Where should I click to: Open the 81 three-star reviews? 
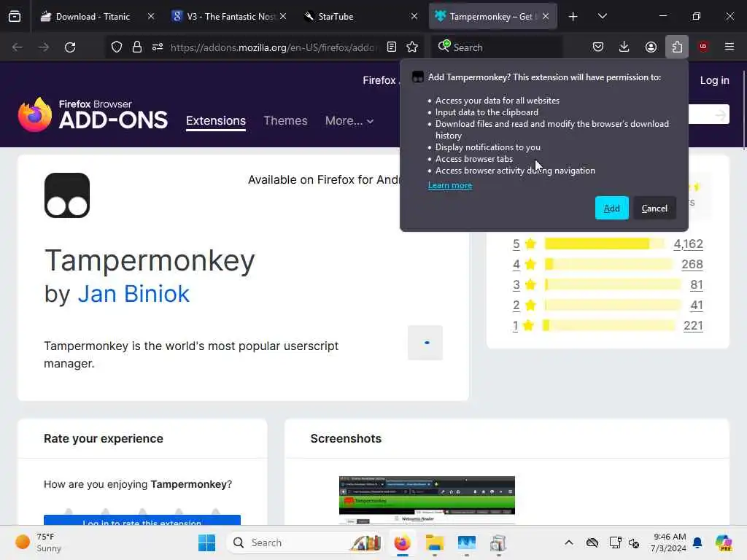pos(697,285)
